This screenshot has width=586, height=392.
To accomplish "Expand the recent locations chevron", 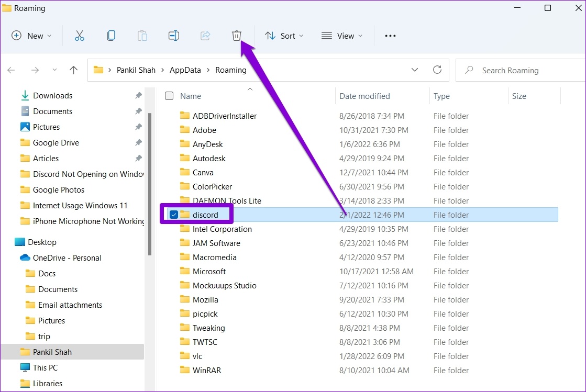I will click(54, 70).
